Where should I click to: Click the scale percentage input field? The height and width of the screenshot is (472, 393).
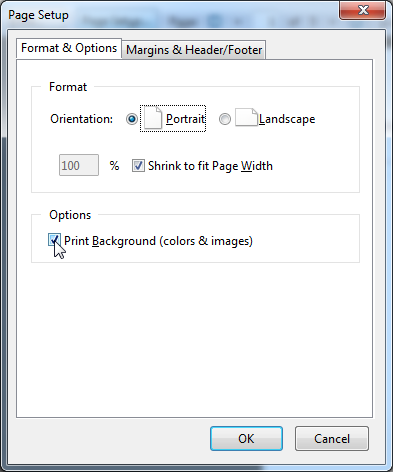click(x=79, y=165)
